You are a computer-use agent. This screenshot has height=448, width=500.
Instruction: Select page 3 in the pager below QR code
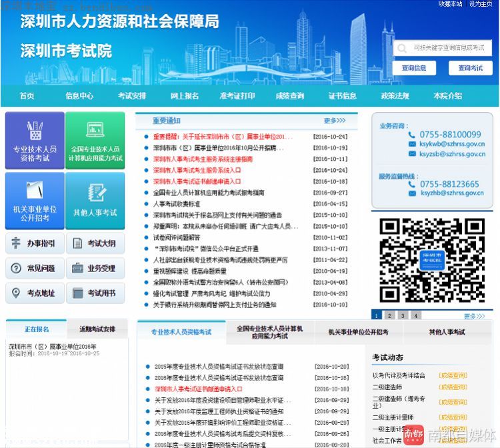(403, 315)
